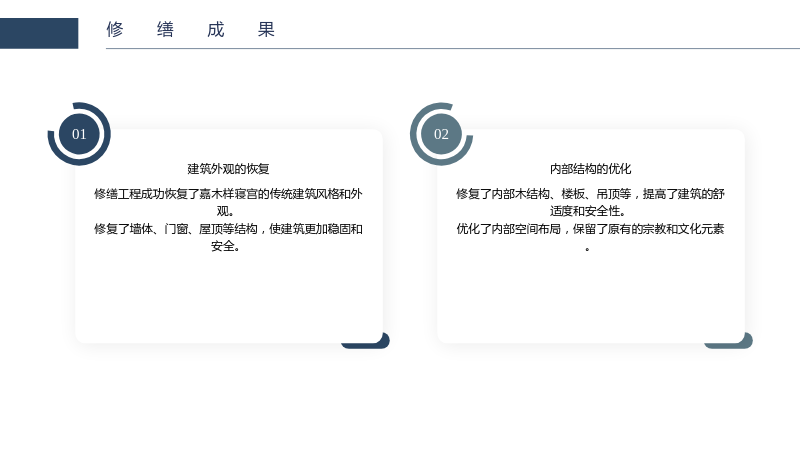This screenshot has height=450, width=800.
Task: Select the slide title 修缮成果
Action: [x=190, y=29]
